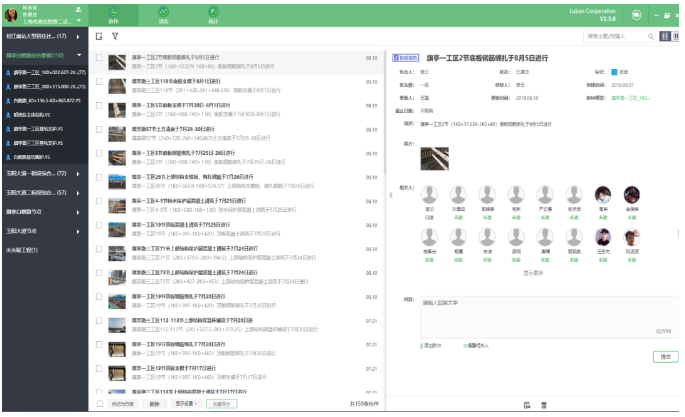Click the export icon at detail pane bottom

[x=527, y=405]
